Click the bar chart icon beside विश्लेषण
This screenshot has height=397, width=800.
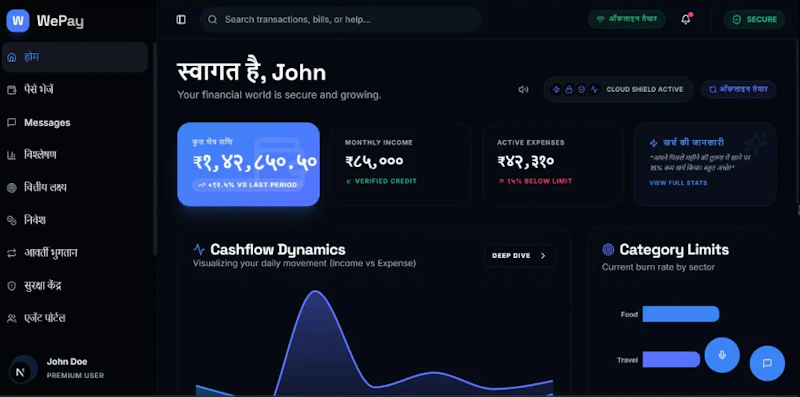(x=11, y=156)
